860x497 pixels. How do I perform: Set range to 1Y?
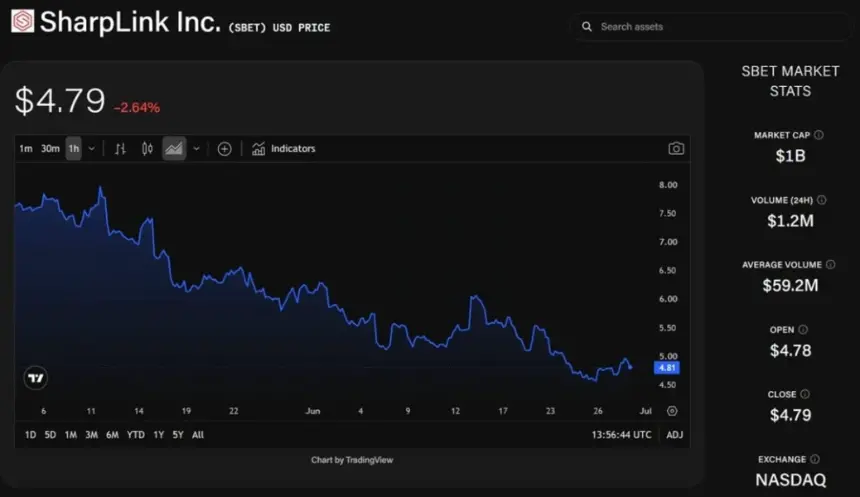[159, 435]
